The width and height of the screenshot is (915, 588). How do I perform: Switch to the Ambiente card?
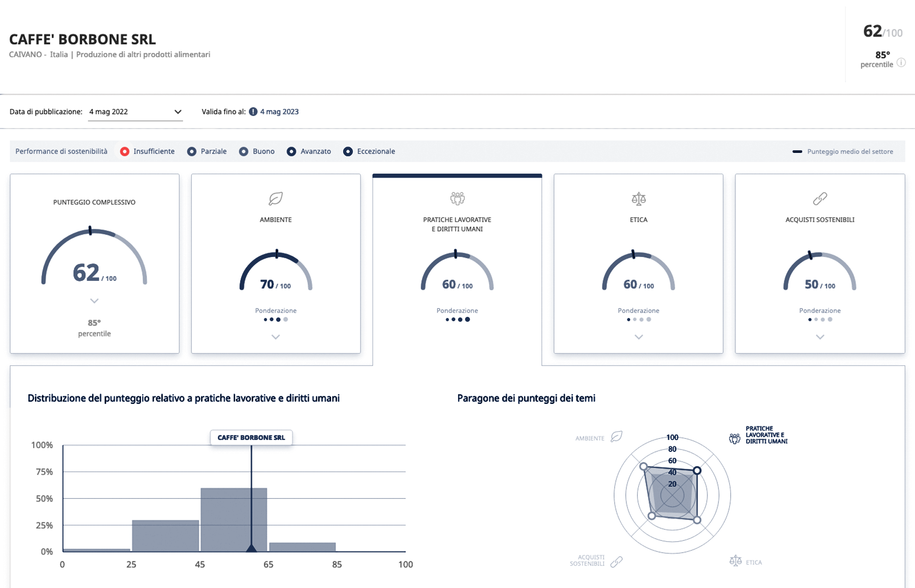pyautogui.click(x=276, y=264)
